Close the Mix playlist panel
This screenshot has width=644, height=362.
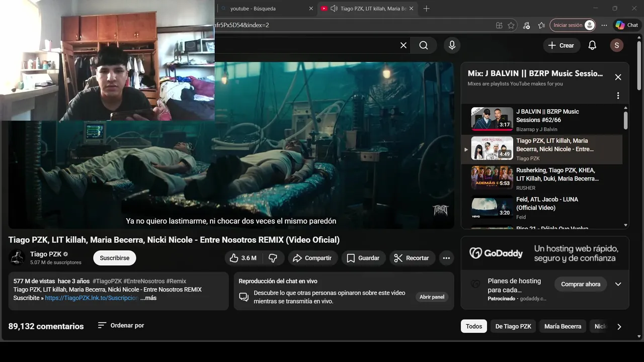tap(618, 77)
